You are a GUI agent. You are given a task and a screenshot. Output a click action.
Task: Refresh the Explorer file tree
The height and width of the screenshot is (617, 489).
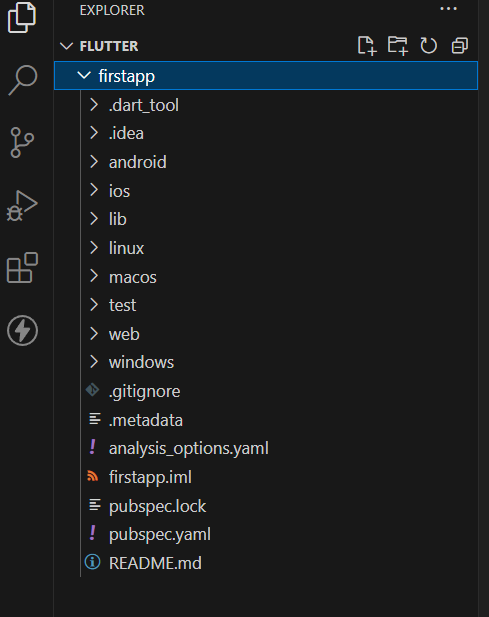[x=428, y=46]
